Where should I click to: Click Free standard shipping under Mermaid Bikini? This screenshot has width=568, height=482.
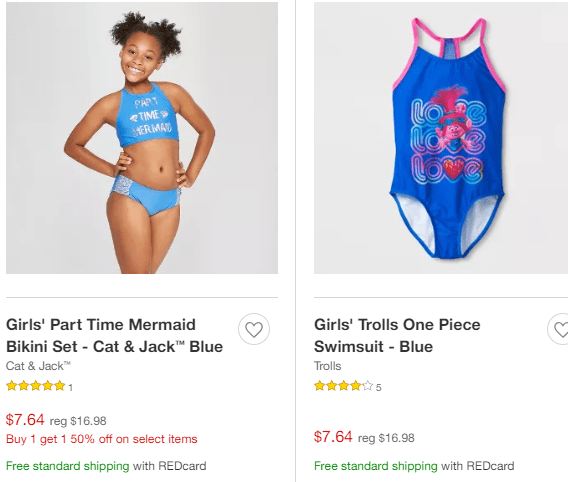[68, 466]
